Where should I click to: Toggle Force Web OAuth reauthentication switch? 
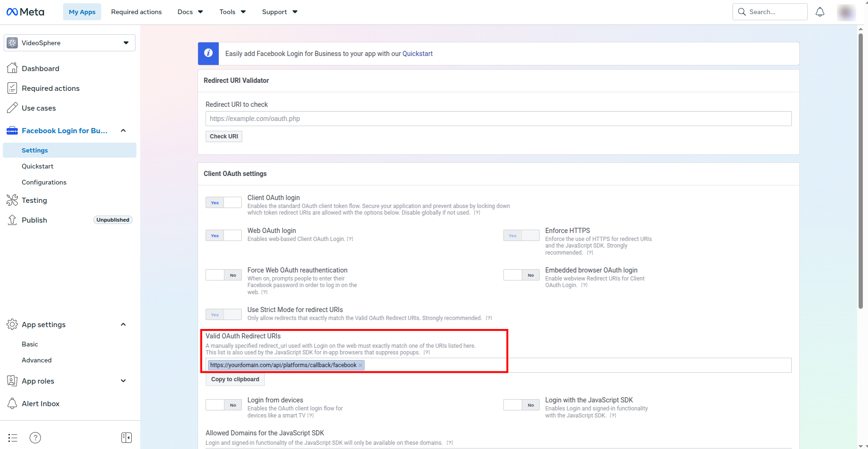coord(223,275)
